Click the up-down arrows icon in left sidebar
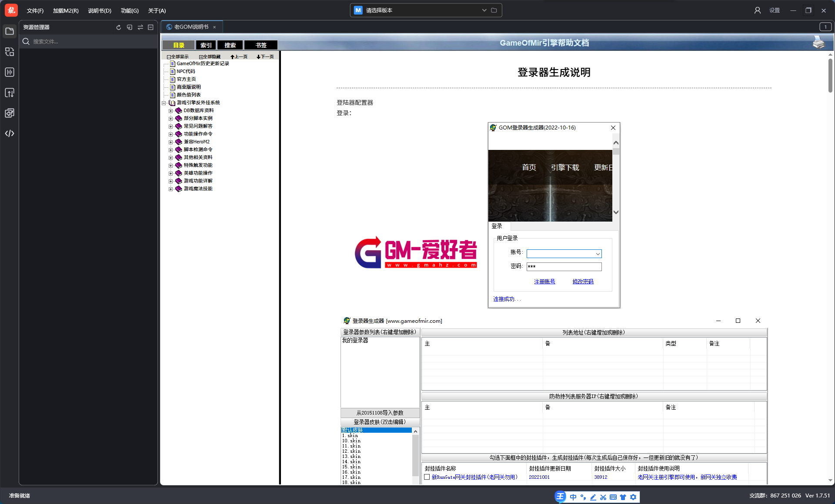 10,93
